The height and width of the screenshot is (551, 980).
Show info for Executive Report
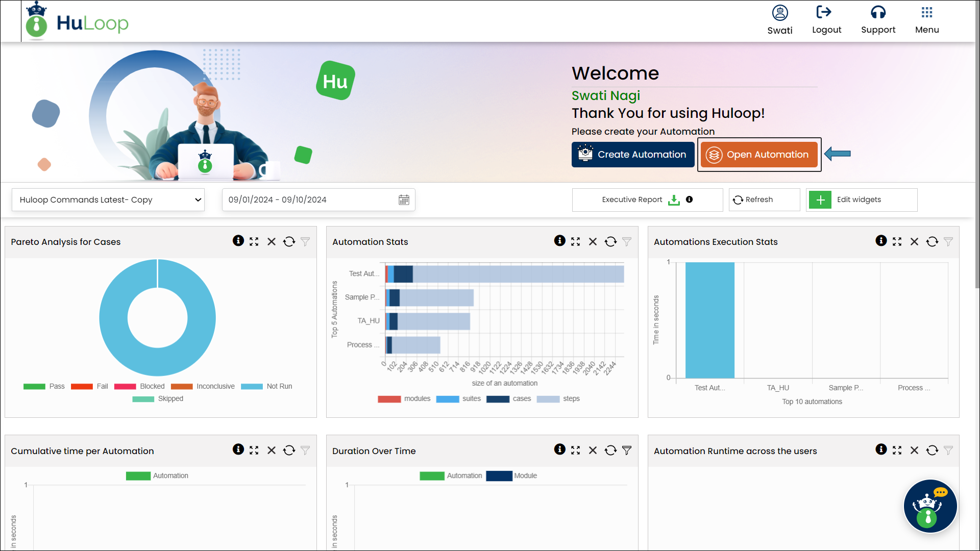click(690, 199)
